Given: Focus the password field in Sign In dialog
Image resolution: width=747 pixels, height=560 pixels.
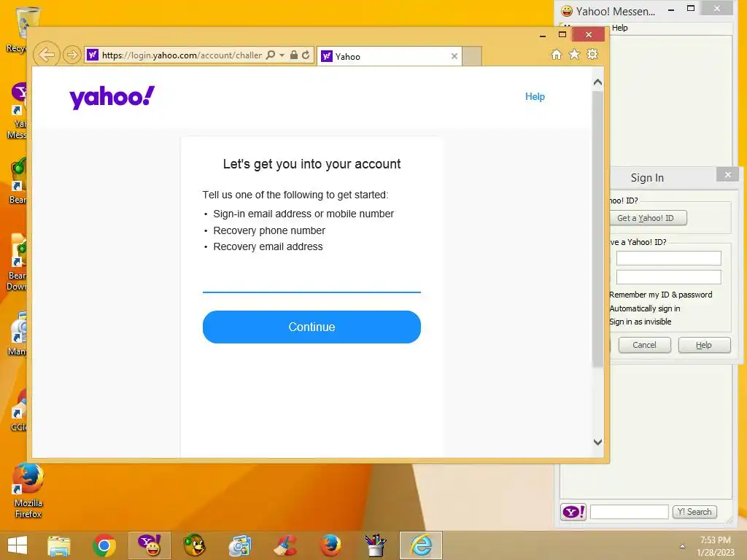Looking at the screenshot, I should 668,277.
